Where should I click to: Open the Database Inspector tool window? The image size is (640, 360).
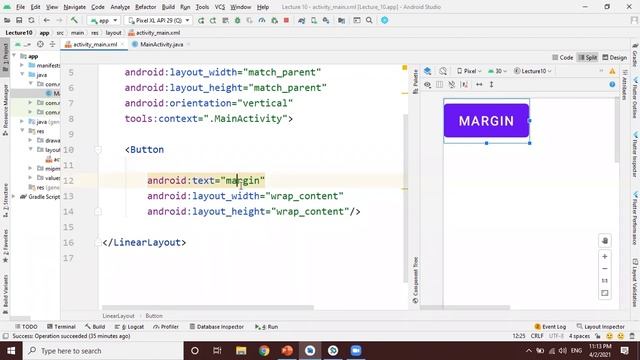[216, 327]
